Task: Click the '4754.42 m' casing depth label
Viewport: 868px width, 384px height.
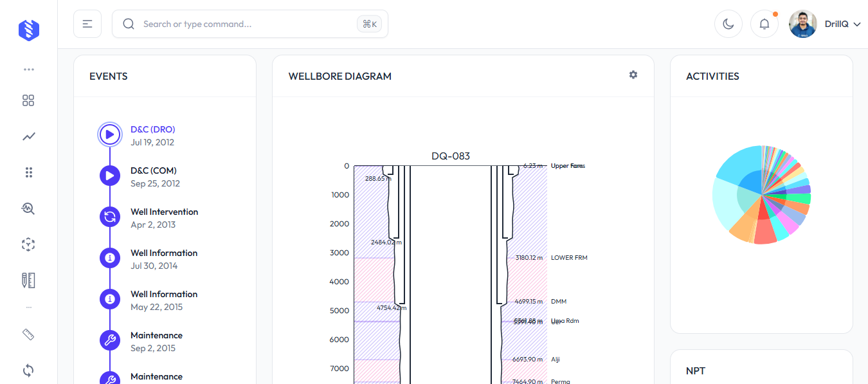Action: tap(392, 308)
